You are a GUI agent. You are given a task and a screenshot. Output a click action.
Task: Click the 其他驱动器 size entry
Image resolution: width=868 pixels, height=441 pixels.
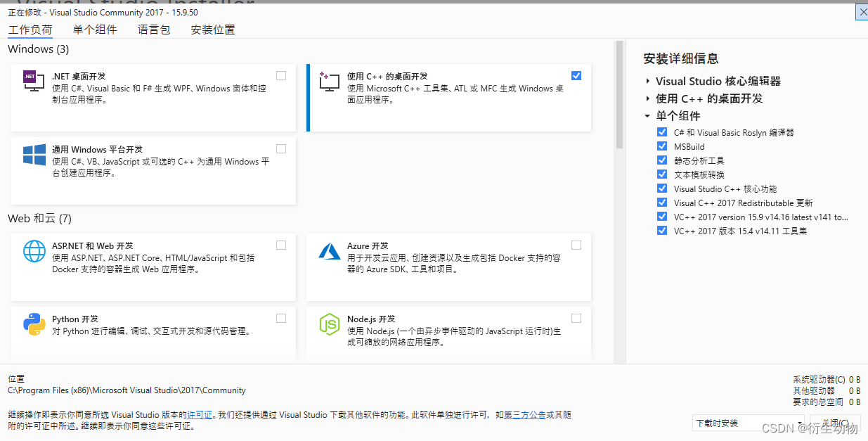point(827,390)
